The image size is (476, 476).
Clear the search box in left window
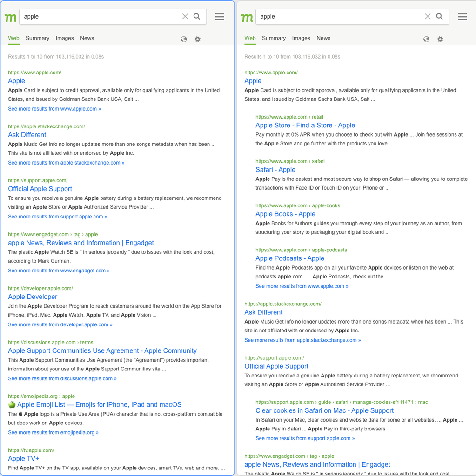(x=185, y=16)
